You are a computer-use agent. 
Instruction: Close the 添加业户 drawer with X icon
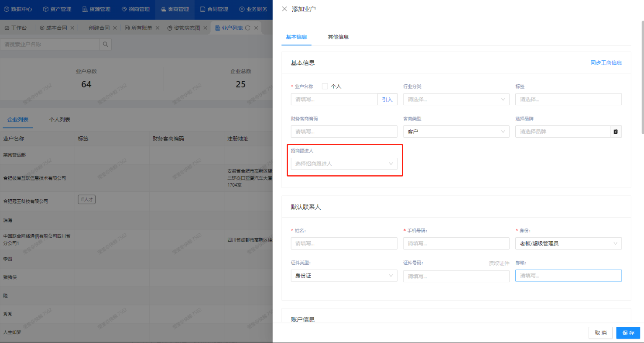284,9
